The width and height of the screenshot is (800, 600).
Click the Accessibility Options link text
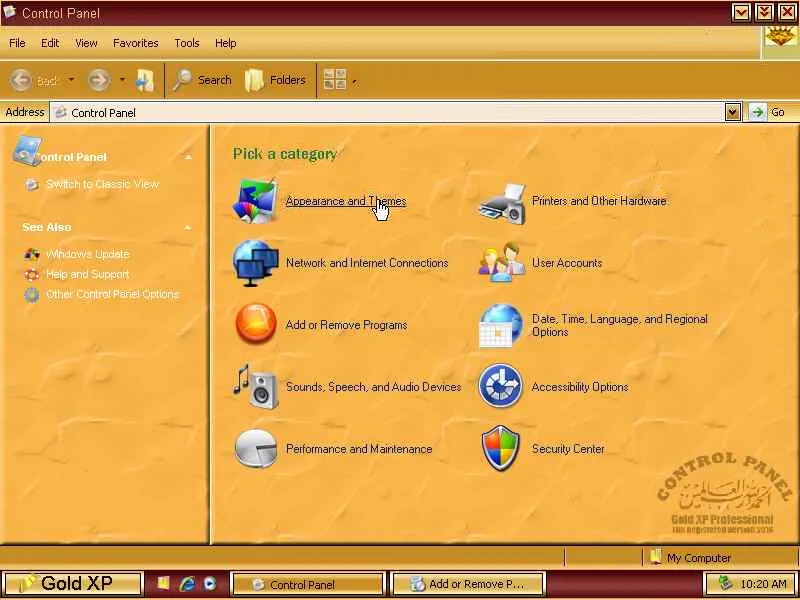pos(580,387)
